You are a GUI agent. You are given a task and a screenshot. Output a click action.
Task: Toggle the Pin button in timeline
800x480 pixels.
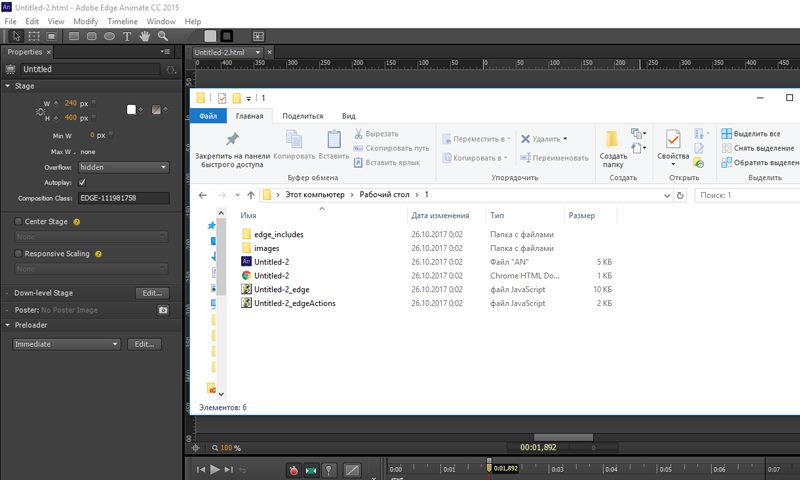(x=329, y=470)
